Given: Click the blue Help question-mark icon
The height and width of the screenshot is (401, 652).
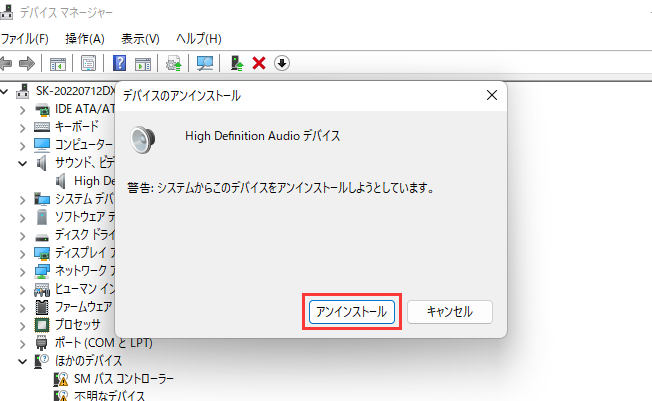Looking at the screenshot, I should point(119,63).
